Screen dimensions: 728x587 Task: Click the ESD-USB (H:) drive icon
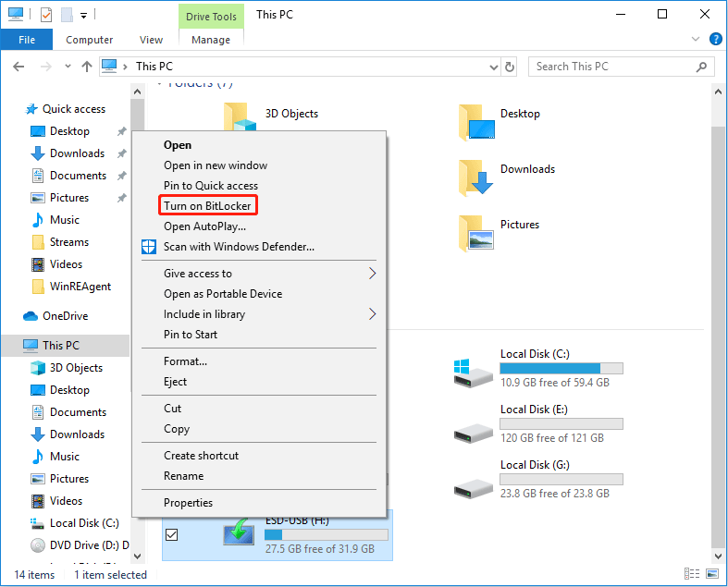point(239,532)
